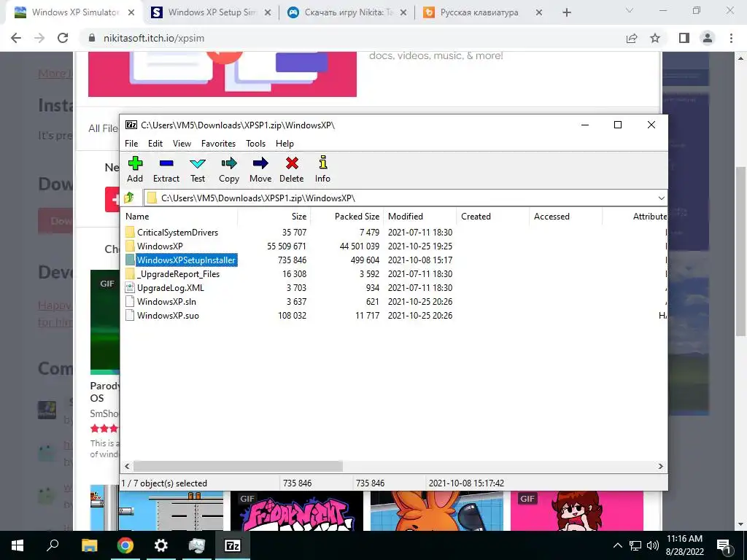Open taskbar Search
This screenshot has width=747, height=560.
point(53,545)
